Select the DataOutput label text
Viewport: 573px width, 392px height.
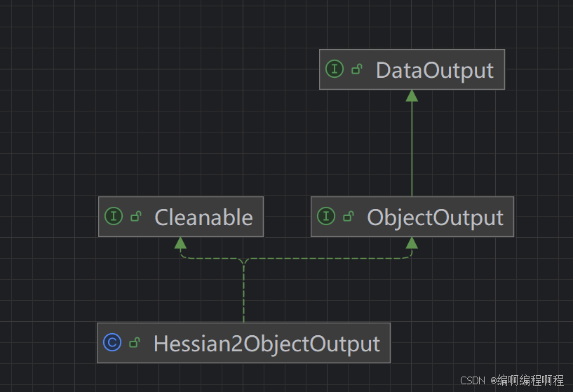[435, 71]
